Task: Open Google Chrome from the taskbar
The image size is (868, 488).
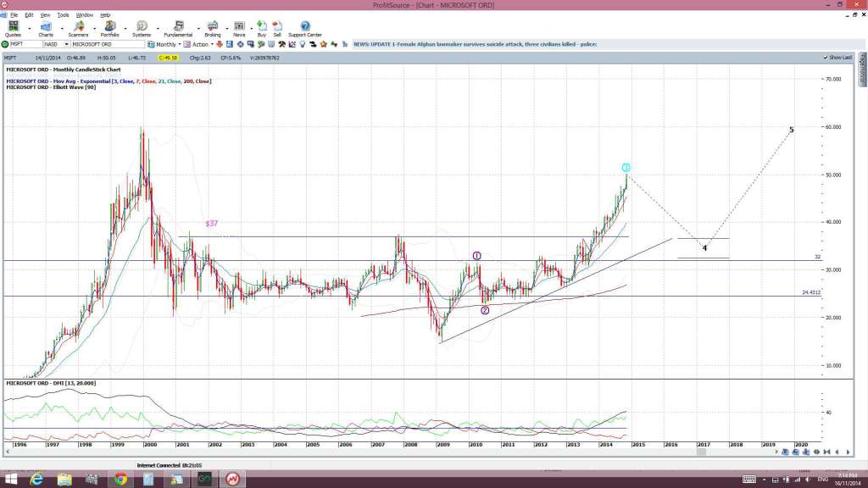Action: [120, 480]
